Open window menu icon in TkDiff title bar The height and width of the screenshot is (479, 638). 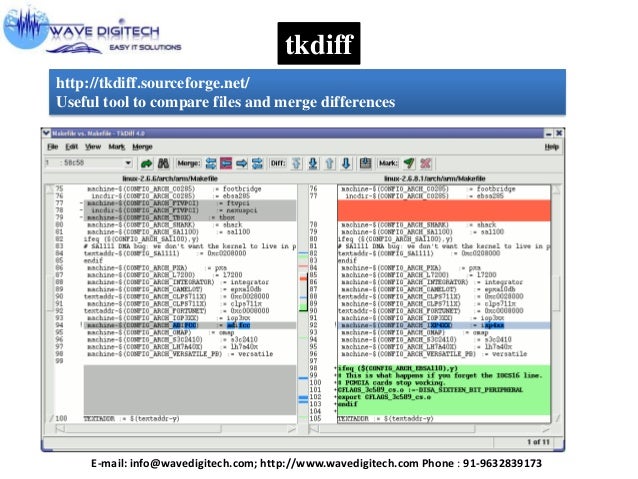click(x=46, y=133)
